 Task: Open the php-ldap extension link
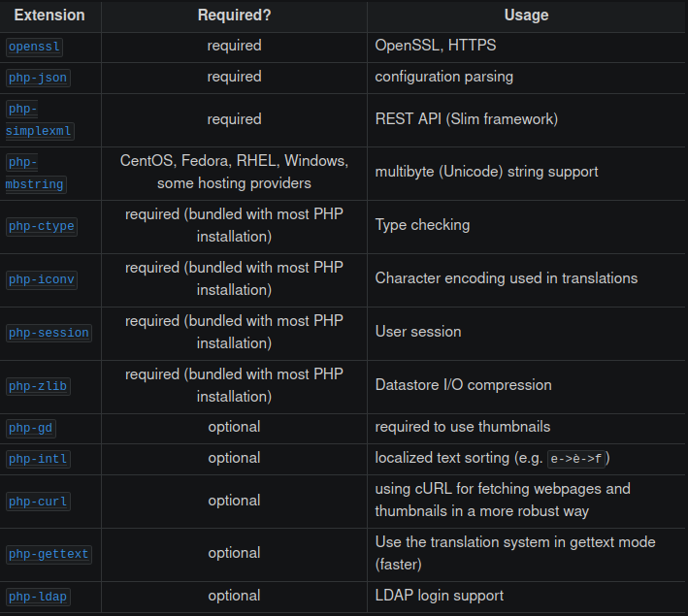pos(39,597)
